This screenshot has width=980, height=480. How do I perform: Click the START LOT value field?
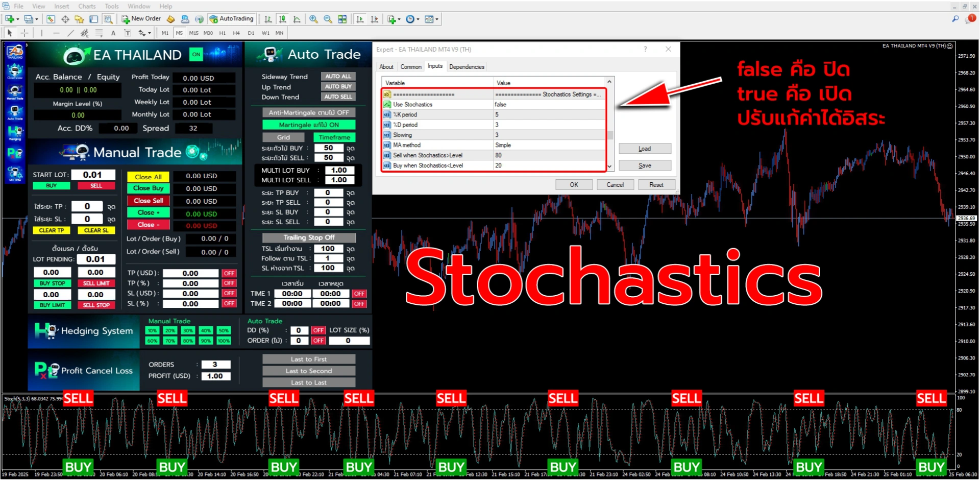click(93, 175)
